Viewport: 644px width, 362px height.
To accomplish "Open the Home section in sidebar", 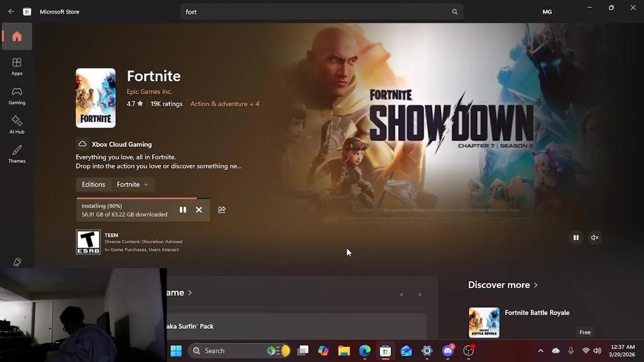I will click(17, 36).
